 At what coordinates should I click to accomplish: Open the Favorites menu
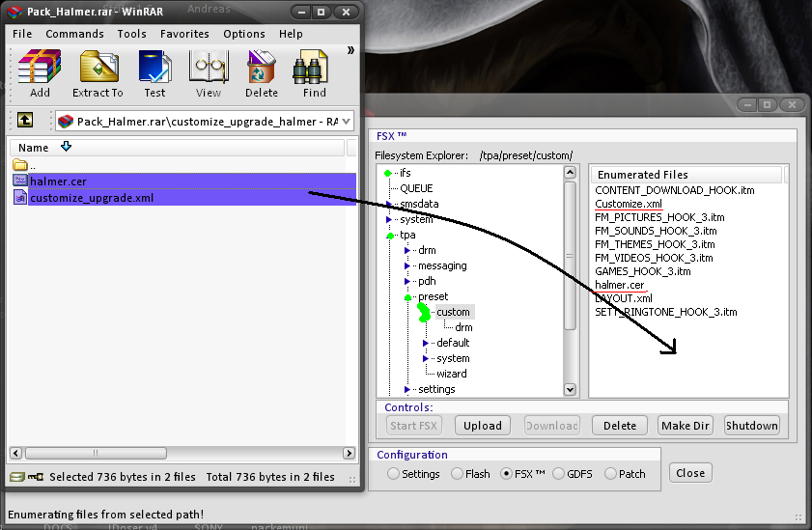184,34
